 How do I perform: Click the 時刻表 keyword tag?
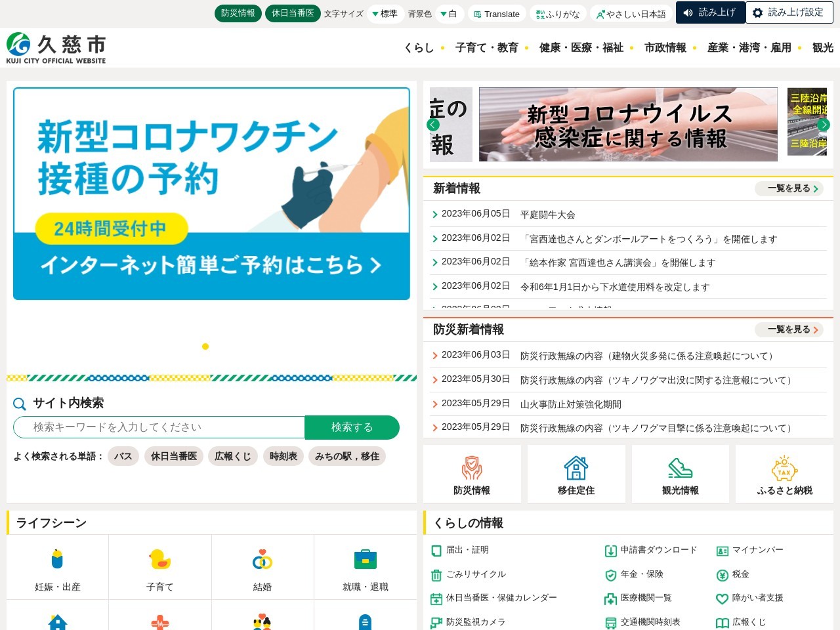[x=283, y=456]
